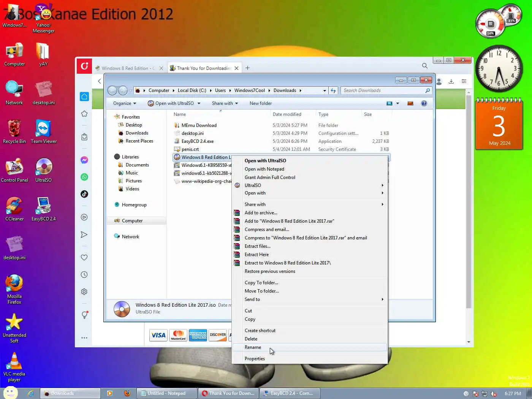The image size is (532, 399).
Task: Open Opera sidebar history clock
Action: (x=84, y=275)
